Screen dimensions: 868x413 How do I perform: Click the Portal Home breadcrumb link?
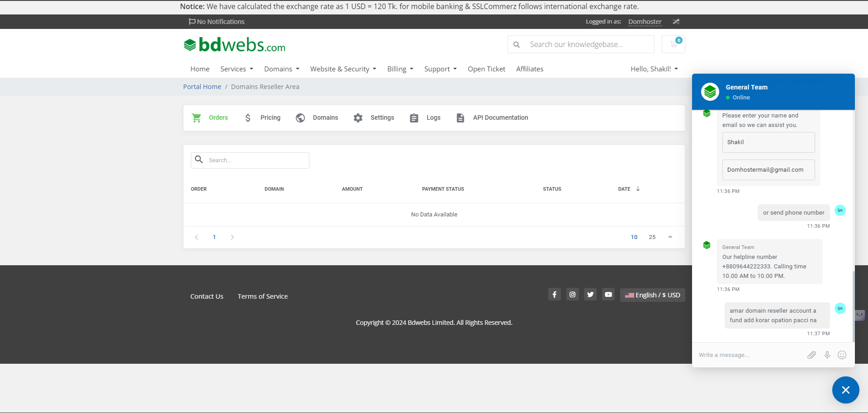[x=202, y=87]
